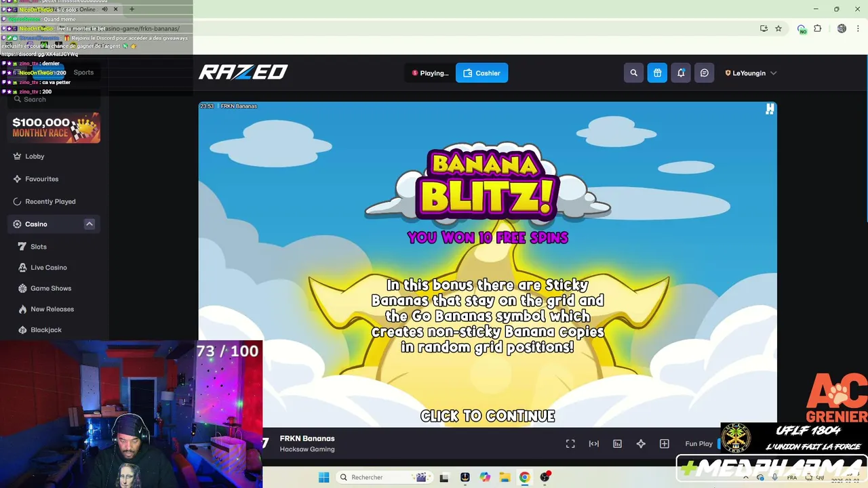Open Slots category

39,247
